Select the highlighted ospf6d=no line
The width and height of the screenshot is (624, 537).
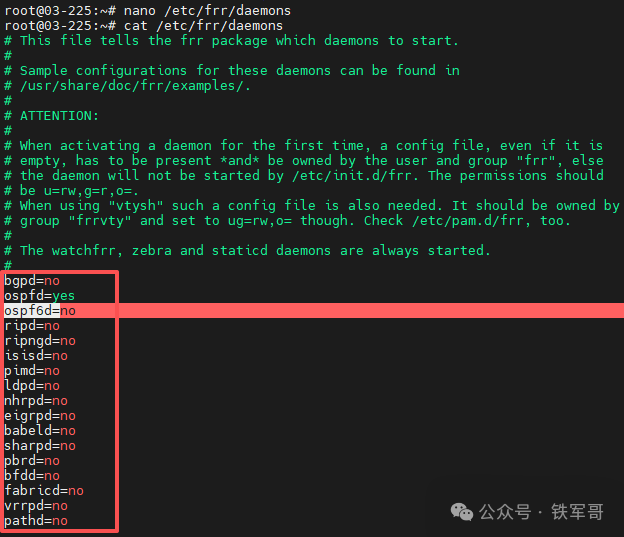pyautogui.click(x=40, y=311)
